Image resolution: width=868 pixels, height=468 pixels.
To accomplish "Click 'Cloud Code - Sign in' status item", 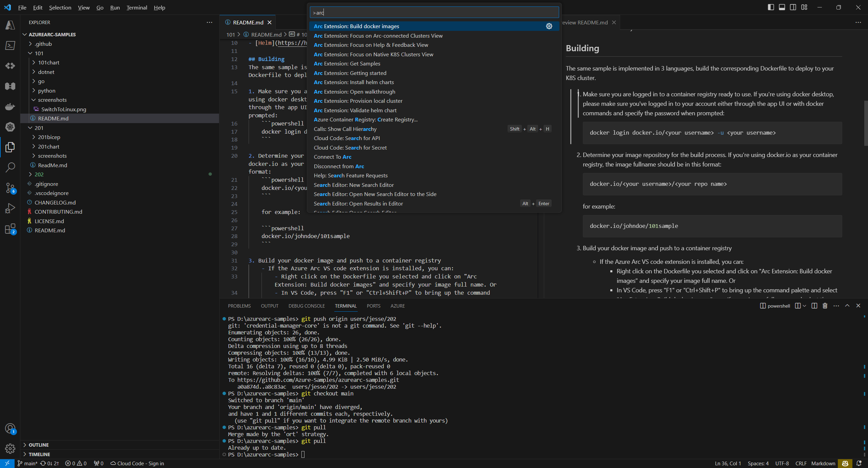I will 137,463.
